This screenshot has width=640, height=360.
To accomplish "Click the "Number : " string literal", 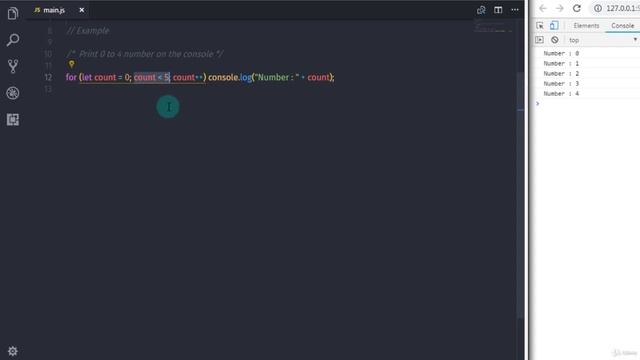I will click(277, 77).
